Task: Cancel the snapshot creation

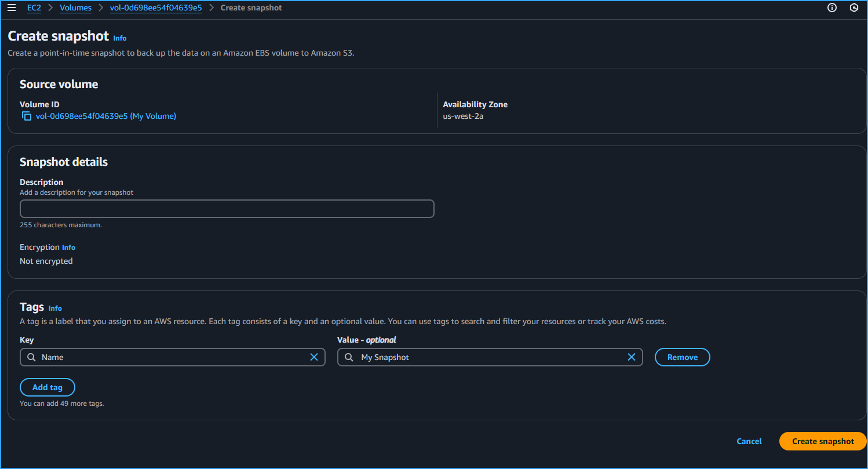Action: point(749,441)
